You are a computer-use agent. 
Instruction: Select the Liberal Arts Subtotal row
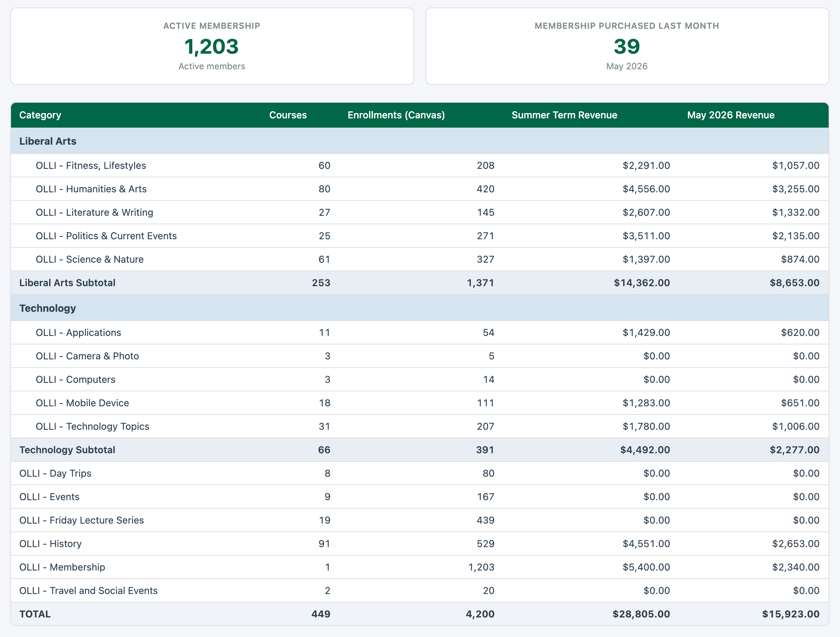click(419, 283)
